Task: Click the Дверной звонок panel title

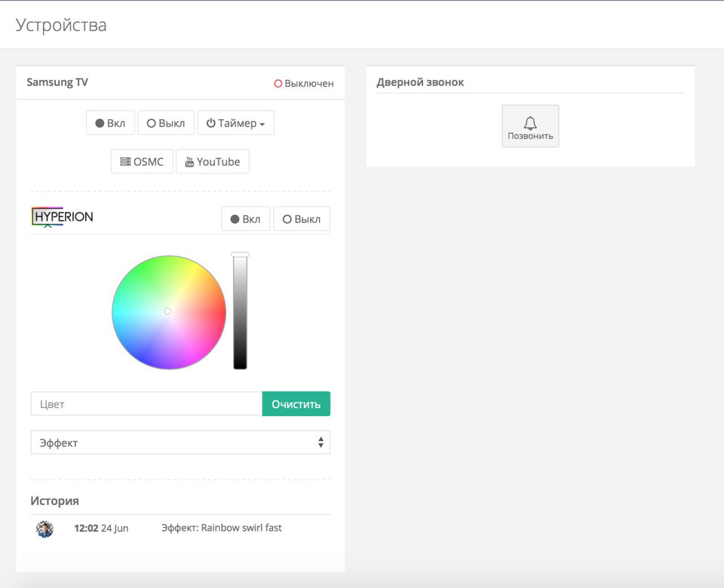Action: (420, 82)
